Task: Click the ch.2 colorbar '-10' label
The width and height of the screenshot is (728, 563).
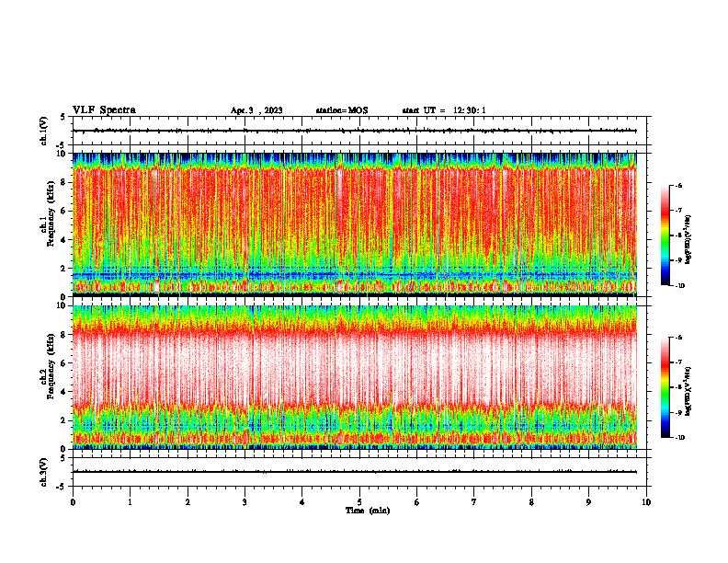Action: 679,437
